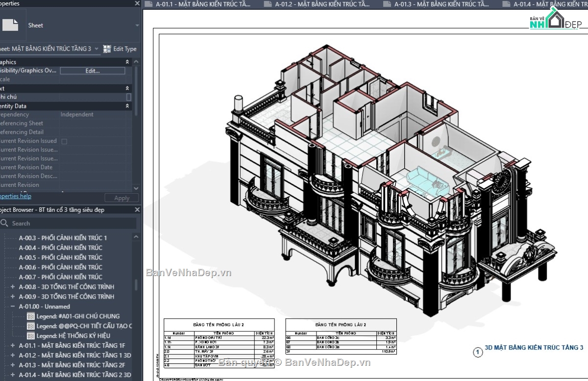The image size is (588, 381).
Task: Open the Sheet type selector dropdown
Action: click(x=137, y=25)
